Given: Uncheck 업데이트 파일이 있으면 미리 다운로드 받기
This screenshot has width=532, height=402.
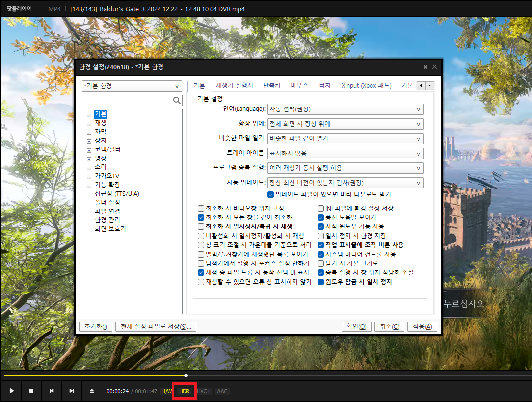Looking at the screenshot, I should (270, 194).
